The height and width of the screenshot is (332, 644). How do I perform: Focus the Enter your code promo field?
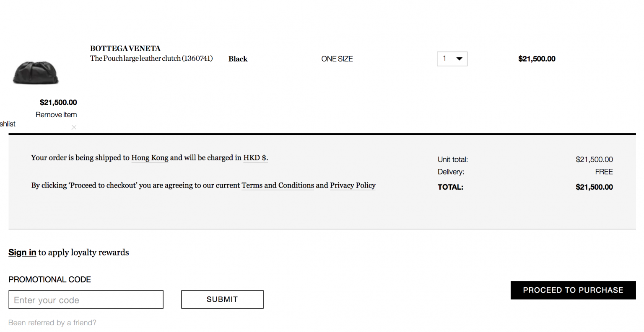(86, 300)
